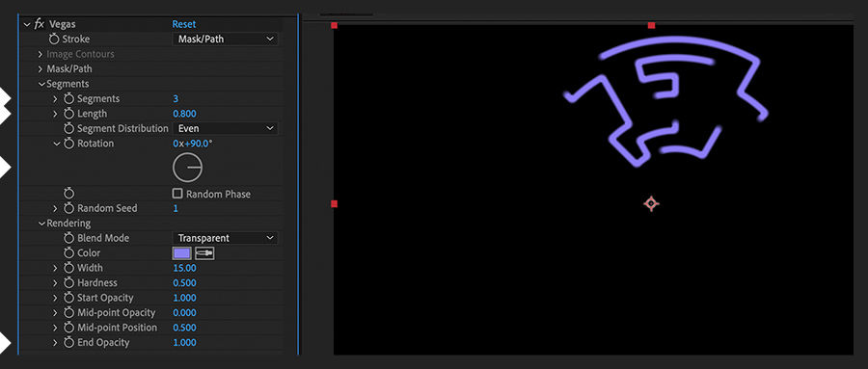Toggle the Vegas fx effect switch
868x369 pixels.
pos(40,24)
